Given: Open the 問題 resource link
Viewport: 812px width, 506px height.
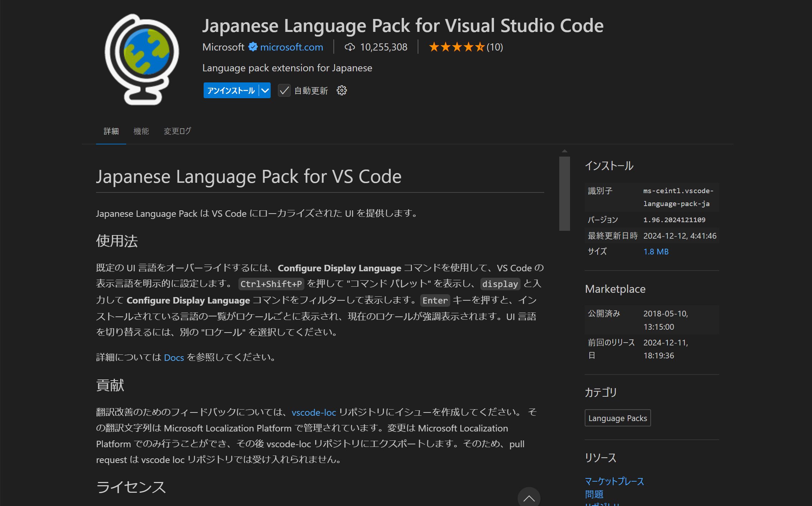Looking at the screenshot, I should coord(594,494).
